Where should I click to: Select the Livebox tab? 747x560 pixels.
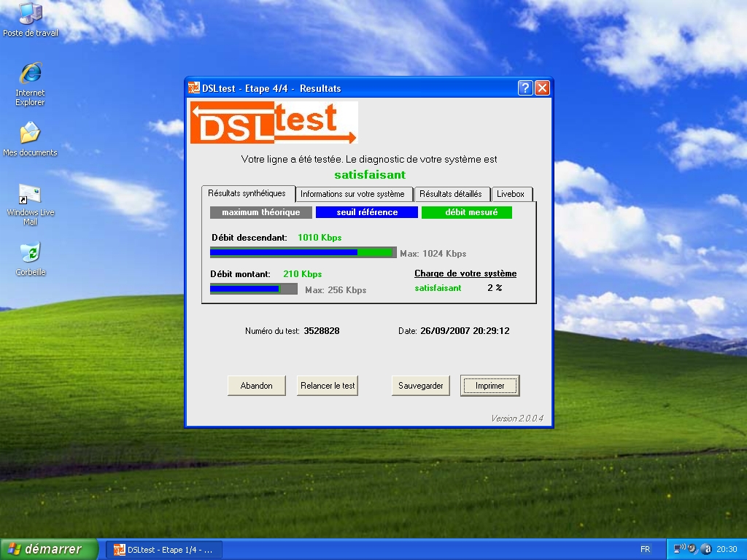point(511,194)
